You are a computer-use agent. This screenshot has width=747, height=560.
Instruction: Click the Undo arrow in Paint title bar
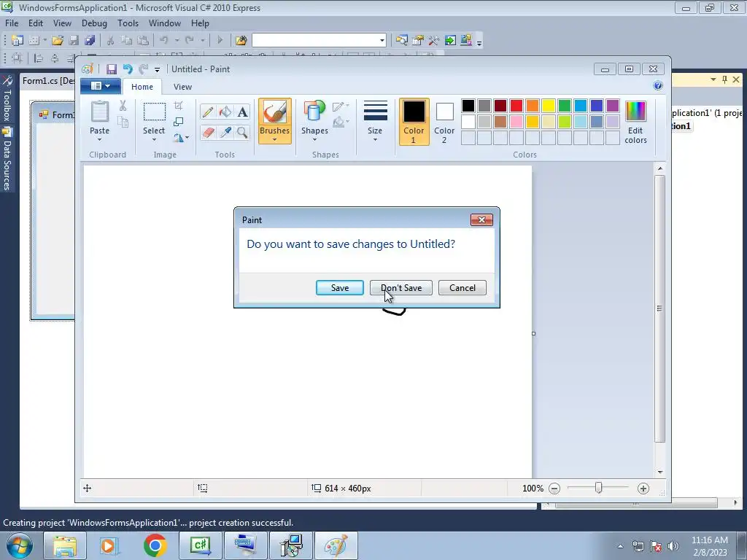(127, 69)
